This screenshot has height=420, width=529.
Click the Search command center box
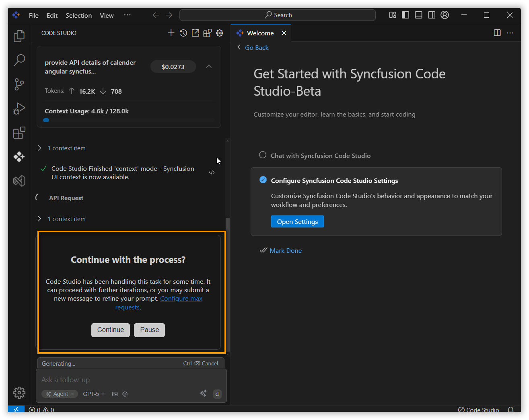278,15
